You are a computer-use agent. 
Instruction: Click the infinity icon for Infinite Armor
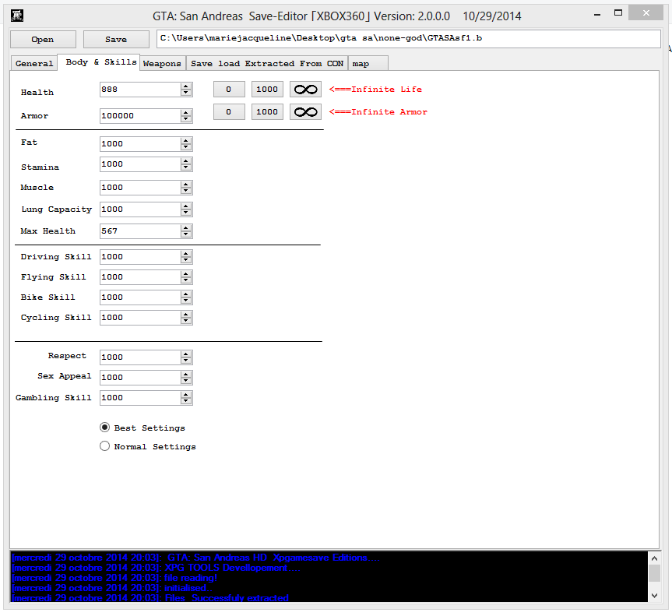(305, 112)
